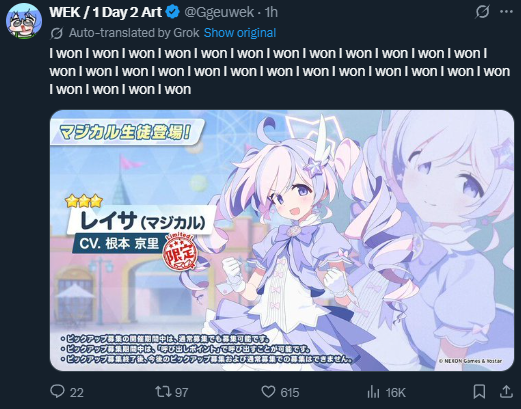Click the I won post text
The image size is (521, 409).
coord(279,71)
